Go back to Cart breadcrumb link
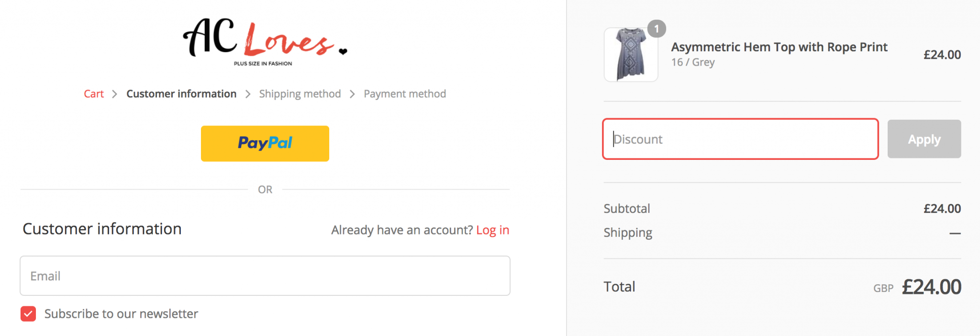The width and height of the screenshot is (980, 336). (x=94, y=94)
